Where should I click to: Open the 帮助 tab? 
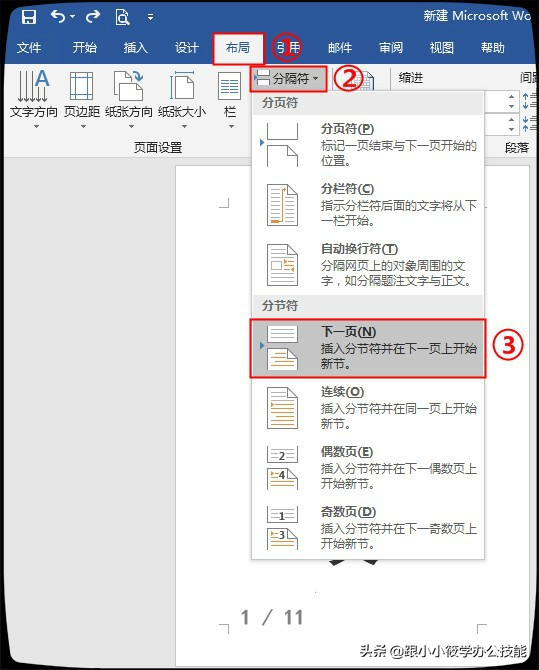[x=492, y=47]
